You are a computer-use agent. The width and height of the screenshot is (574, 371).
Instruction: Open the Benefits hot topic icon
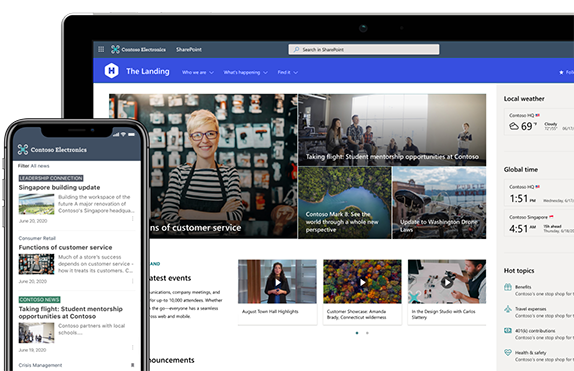tap(508, 287)
